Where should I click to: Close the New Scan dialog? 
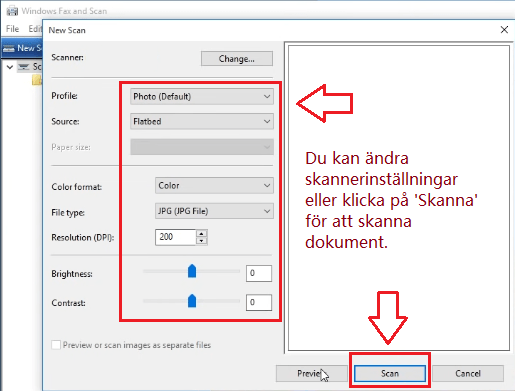pyautogui.click(x=504, y=30)
